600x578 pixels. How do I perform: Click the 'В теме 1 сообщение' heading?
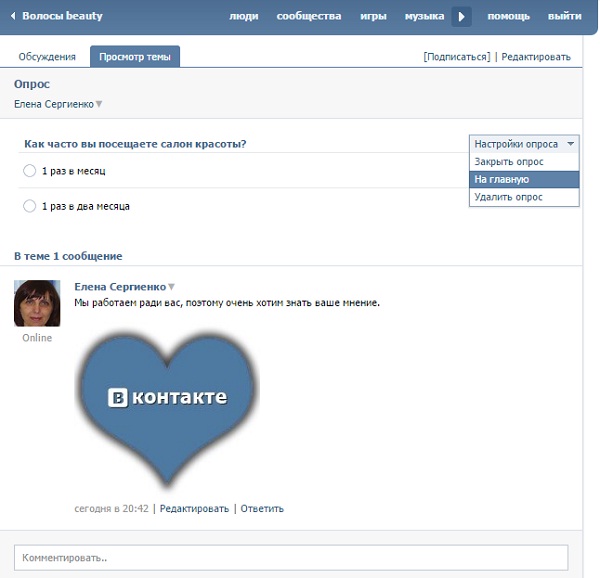tap(68, 256)
